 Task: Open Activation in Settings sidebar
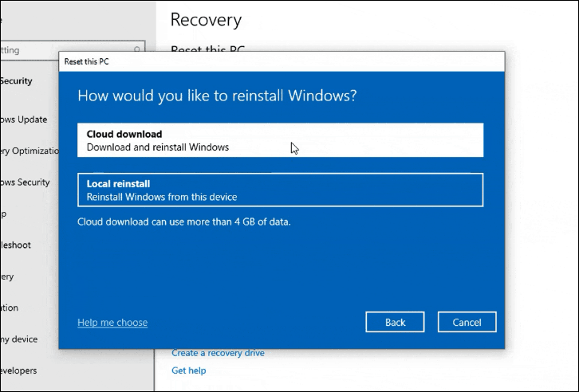click(x=10, y=308)
